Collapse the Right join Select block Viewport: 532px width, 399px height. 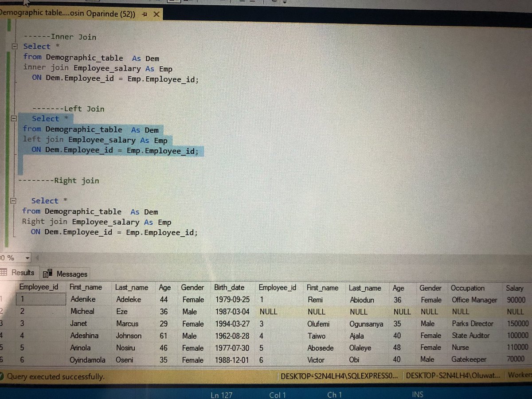(x=13, y=200)
